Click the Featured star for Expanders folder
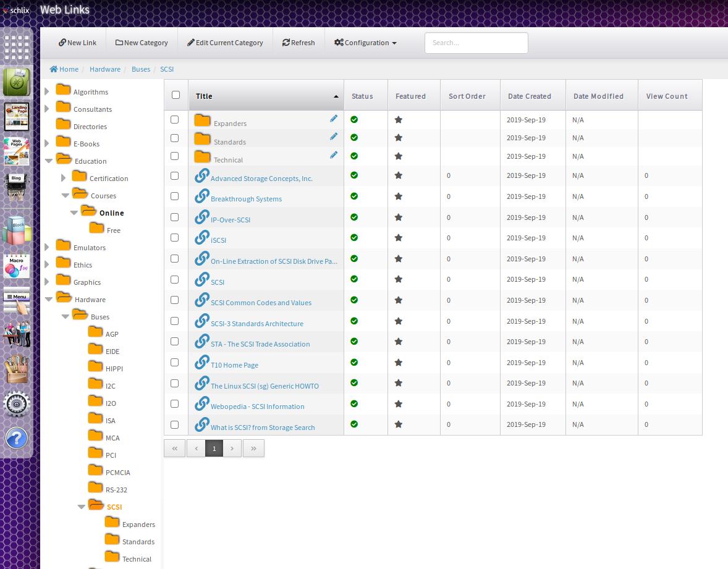728x569 pixels. point(399,120)
